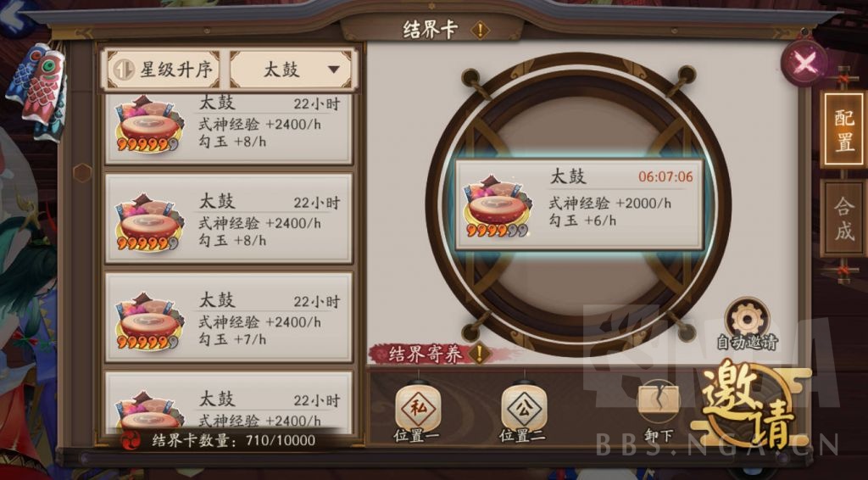
Task: Open the 太鼓 card type dropdown
Action: coord(291,70)
